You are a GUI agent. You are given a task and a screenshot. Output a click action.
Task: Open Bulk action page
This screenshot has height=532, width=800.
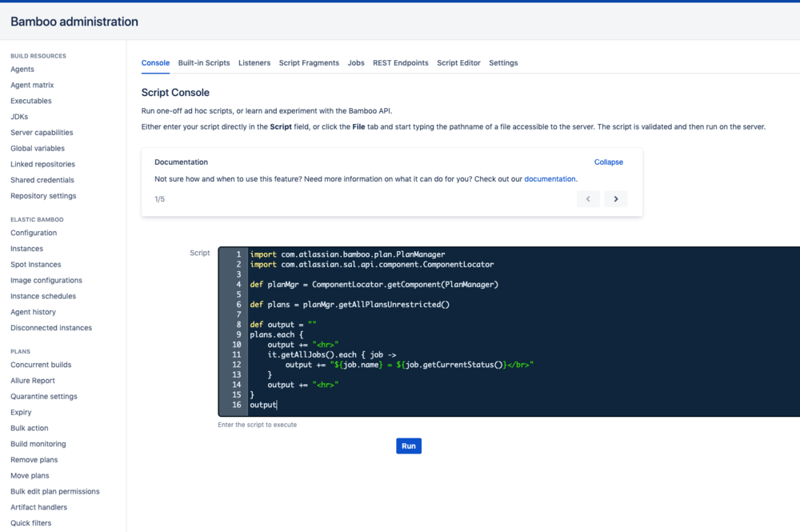30,428
